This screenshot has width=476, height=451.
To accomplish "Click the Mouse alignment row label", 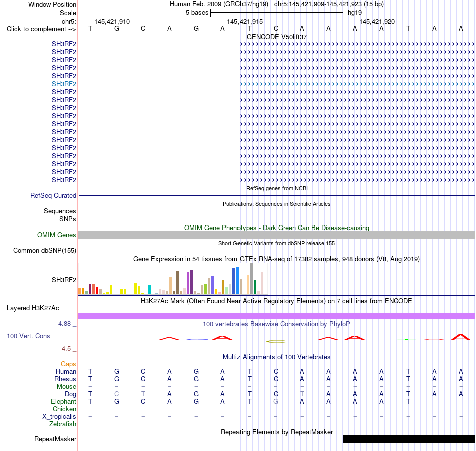I will click(66, 387).
